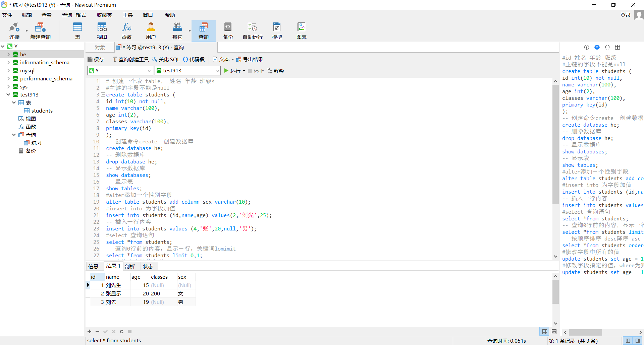Click the 登录 login link
Viewport: 644px width, 345px height.
(626, 15)
